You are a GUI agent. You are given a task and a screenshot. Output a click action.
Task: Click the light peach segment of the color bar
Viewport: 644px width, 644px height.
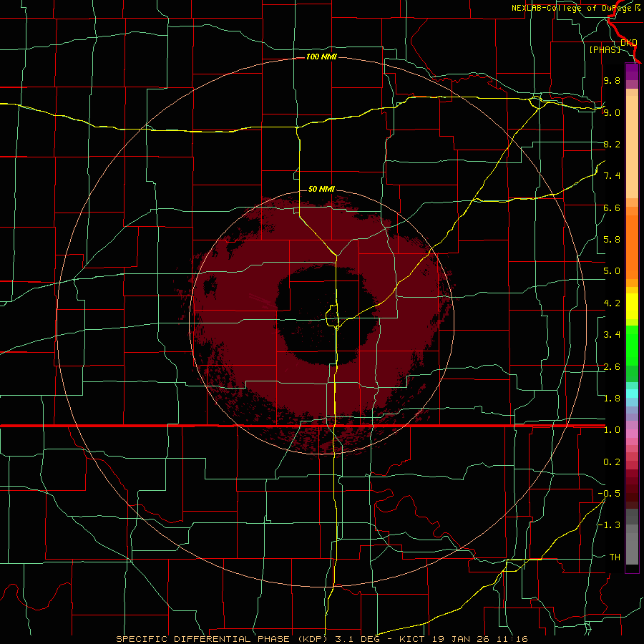point(632,147)
